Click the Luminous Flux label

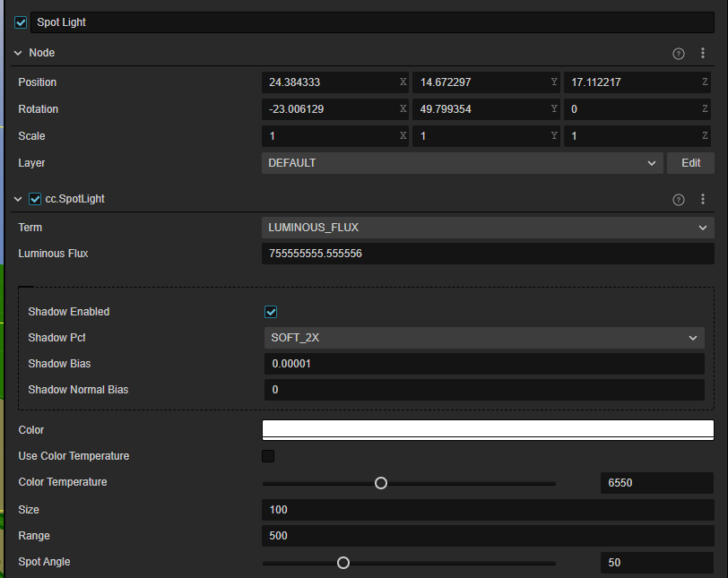pyautogui.click(x=53, y=254)
